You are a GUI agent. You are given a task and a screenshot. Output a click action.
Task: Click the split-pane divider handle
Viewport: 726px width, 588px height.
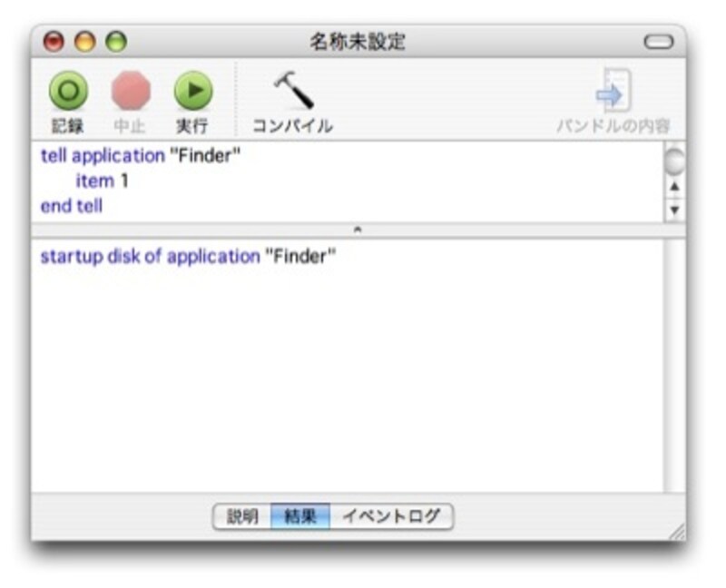tap(358, 230)
